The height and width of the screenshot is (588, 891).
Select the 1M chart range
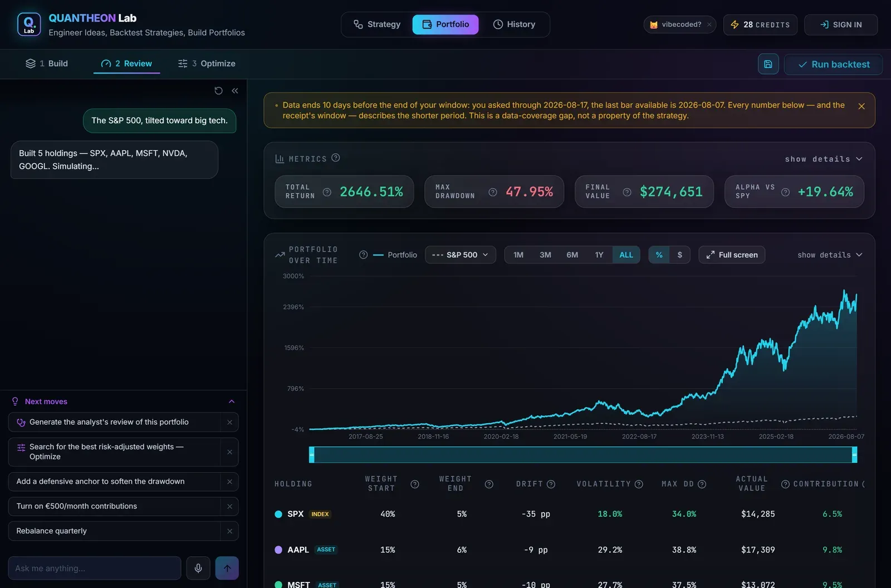(518, 254)
